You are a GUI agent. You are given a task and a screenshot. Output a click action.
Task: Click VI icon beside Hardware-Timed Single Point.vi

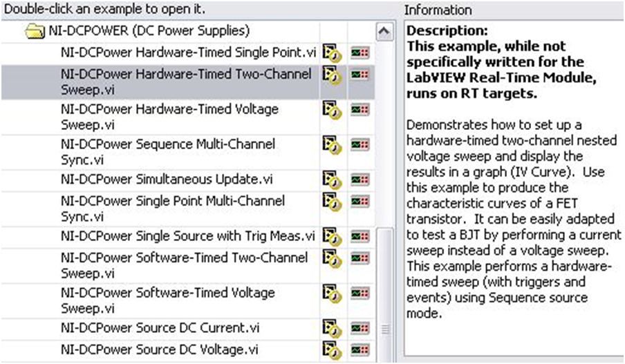click(333, 53)
